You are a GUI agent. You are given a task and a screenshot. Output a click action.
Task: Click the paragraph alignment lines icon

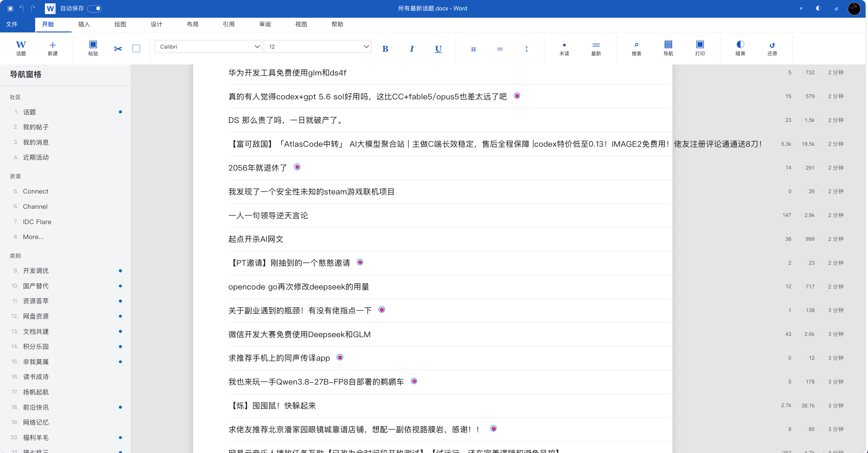tap(500, 49)
